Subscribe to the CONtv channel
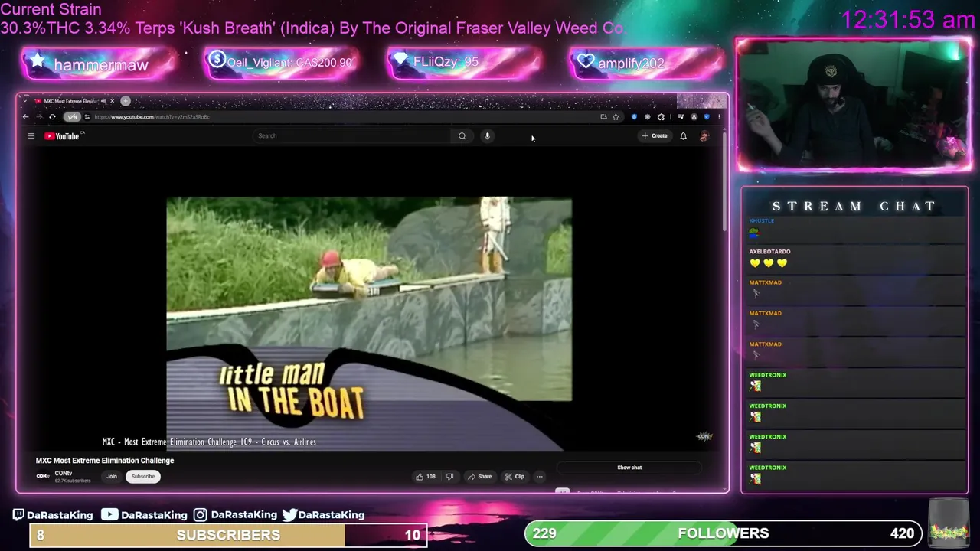 click(142, 477)
